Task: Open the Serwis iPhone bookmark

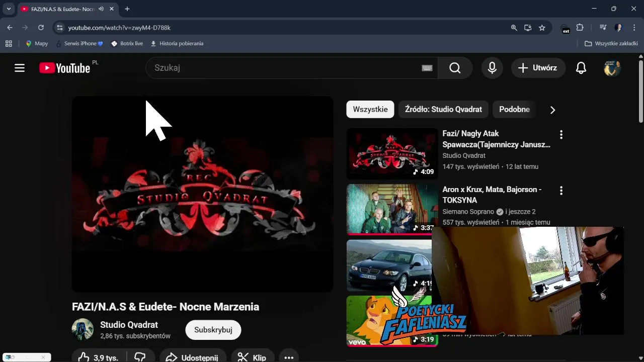Action: tap(79, 44)
